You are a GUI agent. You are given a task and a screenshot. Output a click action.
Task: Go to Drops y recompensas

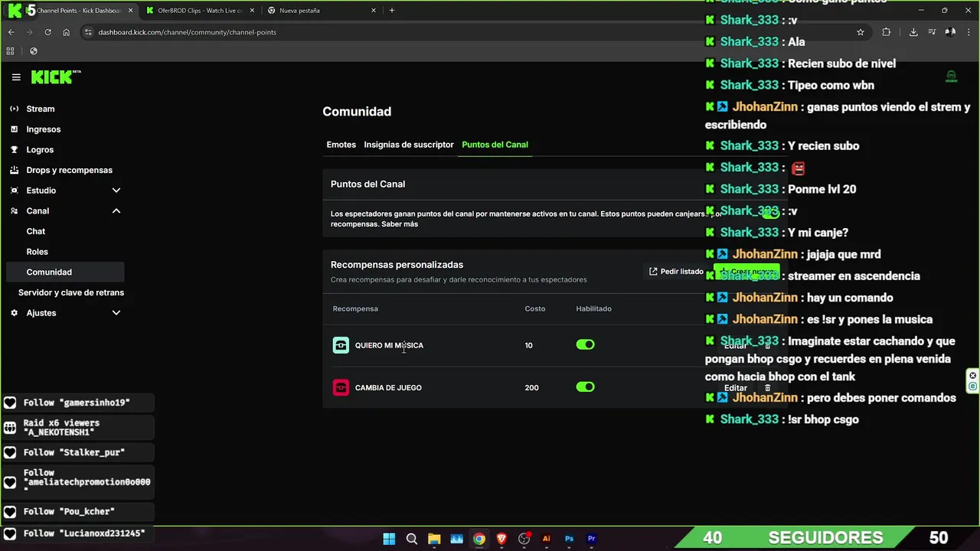point(69,170)
